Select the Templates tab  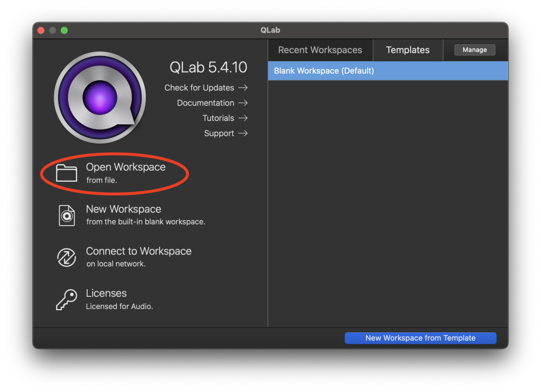[408, 50]
